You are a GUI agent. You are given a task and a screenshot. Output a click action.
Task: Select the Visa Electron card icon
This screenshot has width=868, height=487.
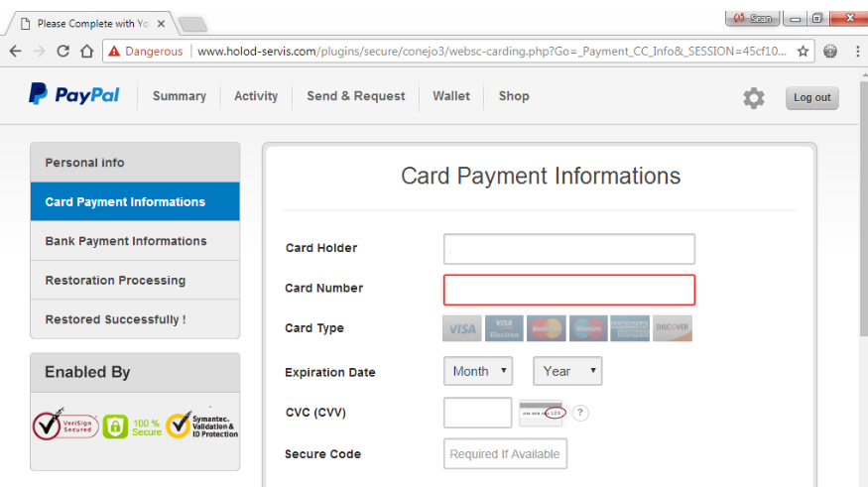coord(504,328)
